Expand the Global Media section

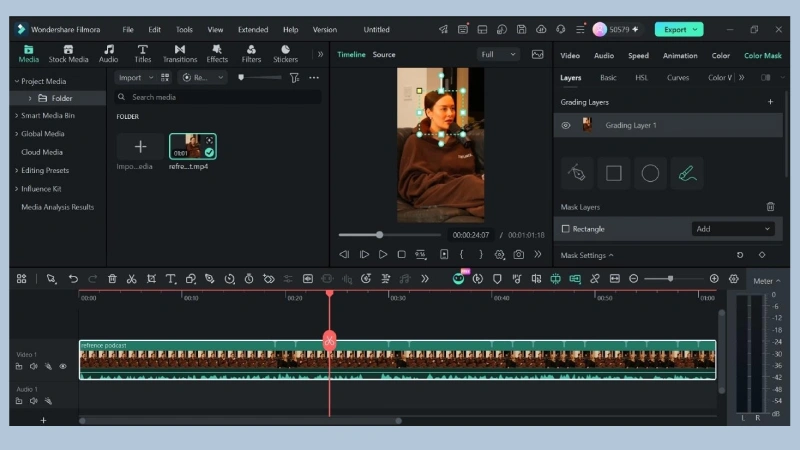pos(16,134)
